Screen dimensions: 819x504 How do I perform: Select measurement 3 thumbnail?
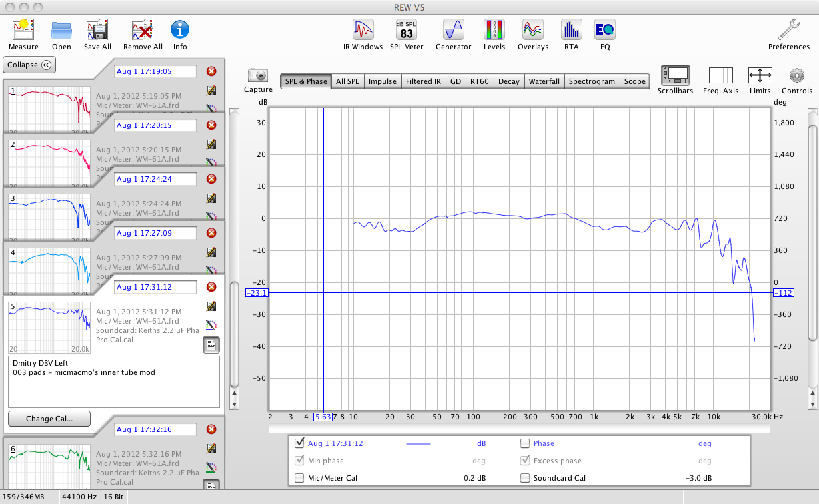click(x=49, y=216)
